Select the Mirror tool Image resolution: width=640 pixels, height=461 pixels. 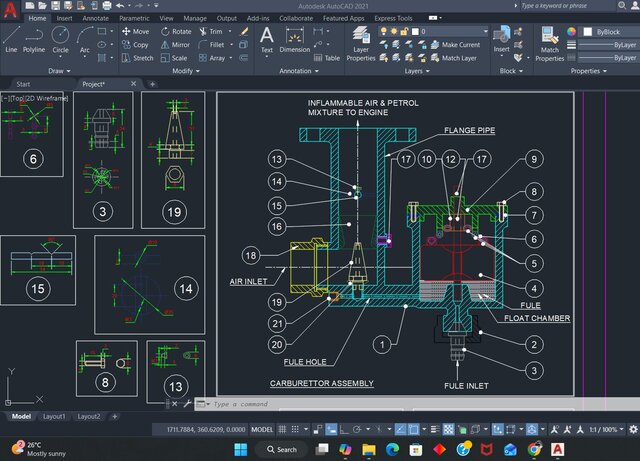pyautogui.click(x=175, y=45)
